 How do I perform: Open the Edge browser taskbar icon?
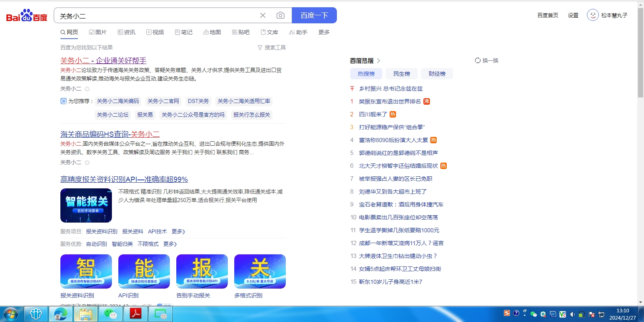[x=61, y=314]
